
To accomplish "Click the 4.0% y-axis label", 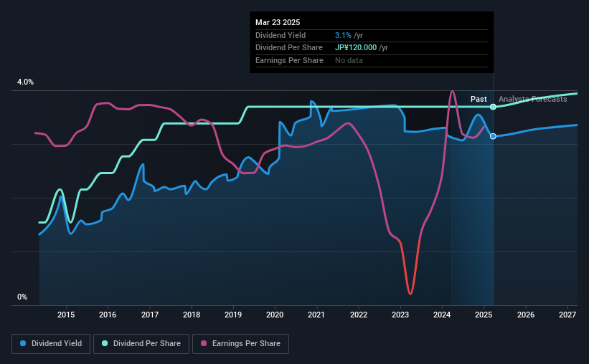I will click(x=25, y=82).
